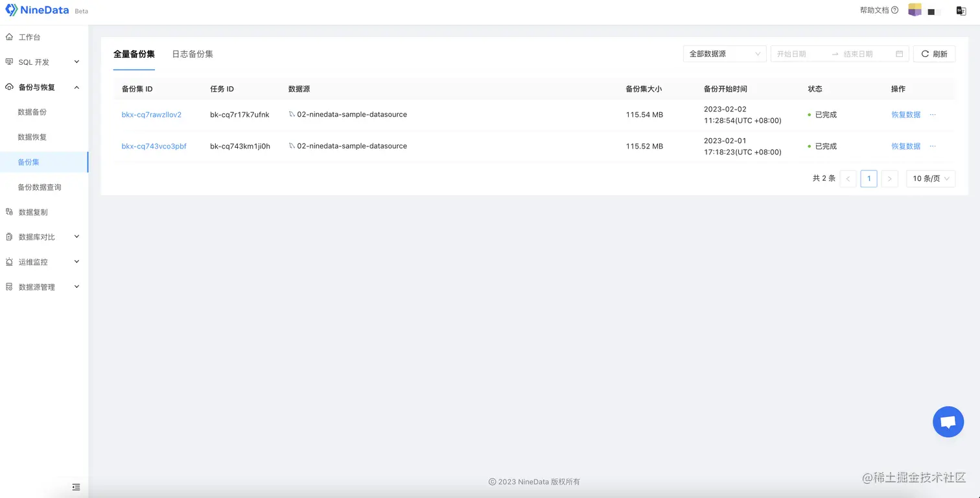
Task: Expand the 数据源管理 menu chevron
Action: pyautogui.click(x=76, y=287)
